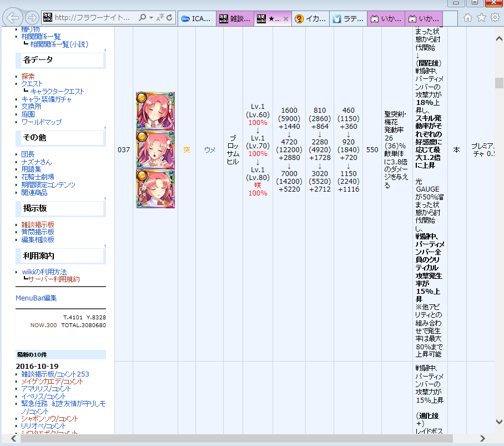Image resolution: width=504 pixels, height=446 pixels.
Task: Open the 関連商品 link
Action: [34, 192]
